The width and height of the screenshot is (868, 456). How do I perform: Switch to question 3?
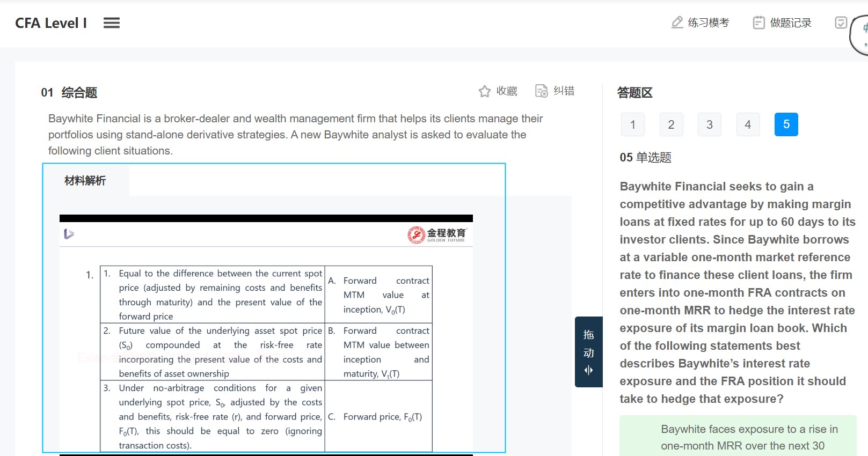coord(710,124)
